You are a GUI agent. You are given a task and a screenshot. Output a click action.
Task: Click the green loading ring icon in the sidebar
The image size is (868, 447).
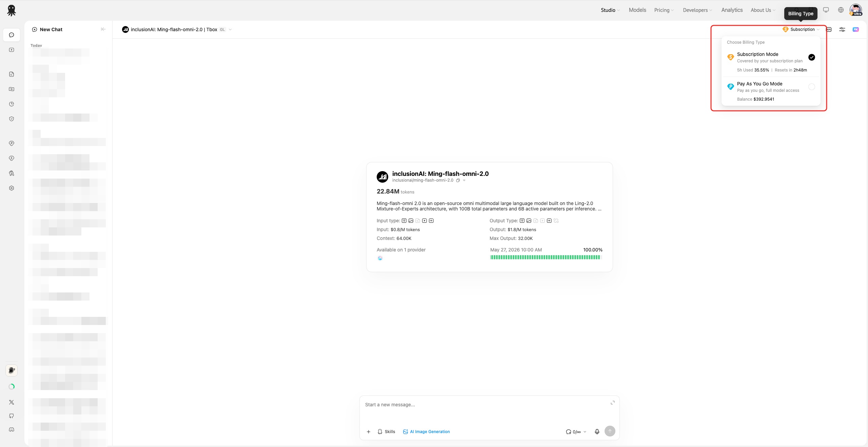click(x=12, y=387)
